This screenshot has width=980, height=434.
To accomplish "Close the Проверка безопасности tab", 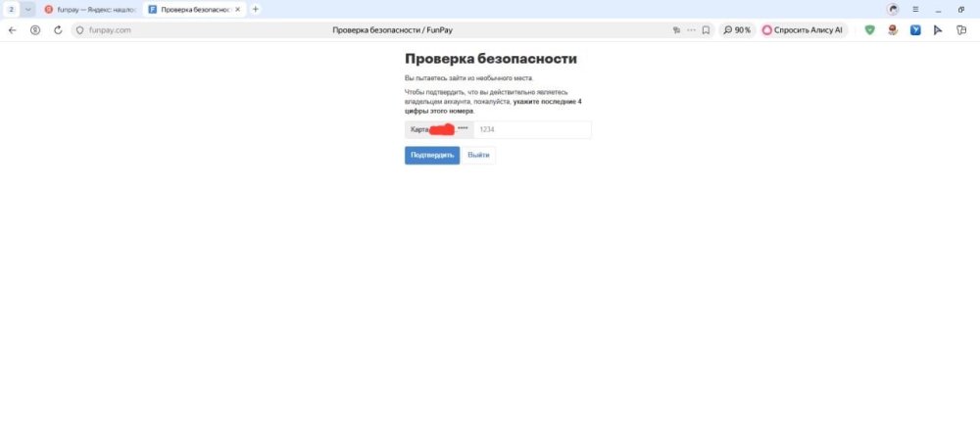I will click(237, 10).
